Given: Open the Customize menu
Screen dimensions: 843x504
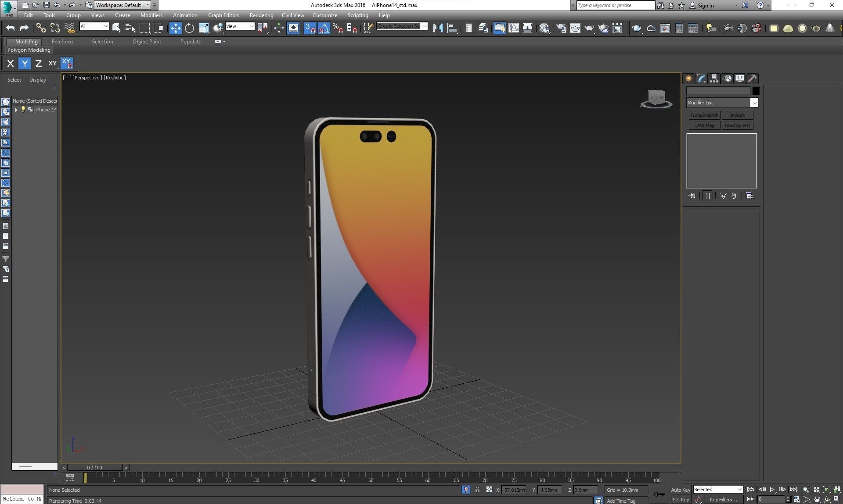Looking at the screenshot, I should click(x=325, y=15).
